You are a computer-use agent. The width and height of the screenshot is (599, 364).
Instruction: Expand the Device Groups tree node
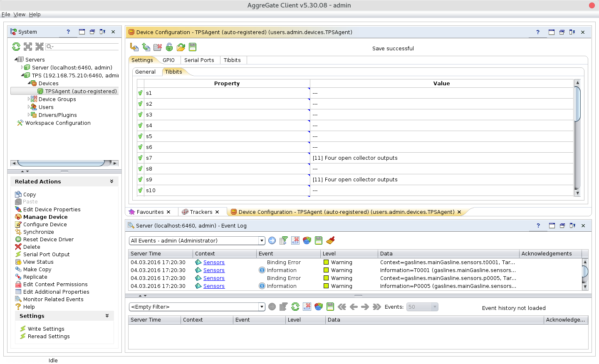(29, 99)
